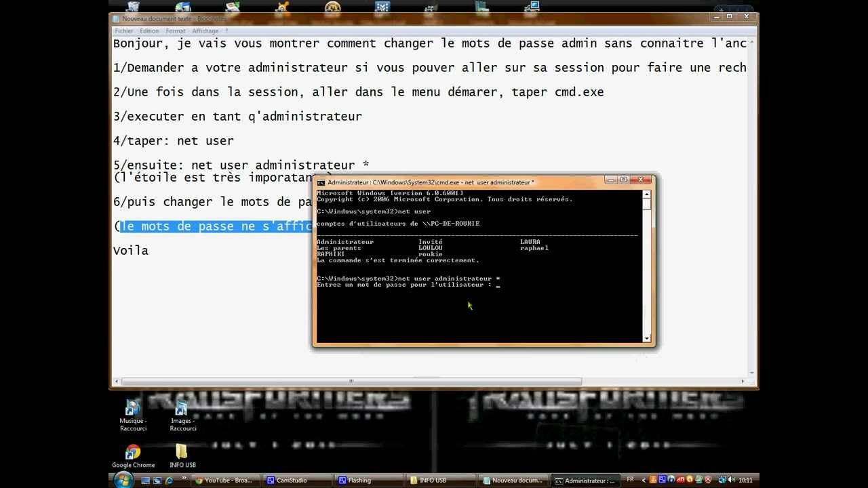
Task: Click "roukie" in the cmd accounts list
Action: [x=431, y=254]
